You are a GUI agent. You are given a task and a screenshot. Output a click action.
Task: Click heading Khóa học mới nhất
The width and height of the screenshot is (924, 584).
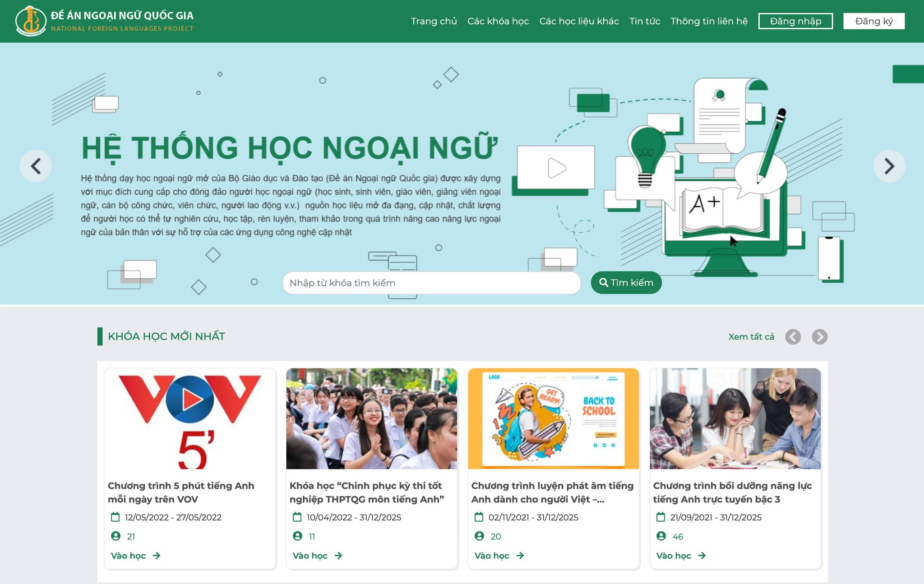point(166,336)
